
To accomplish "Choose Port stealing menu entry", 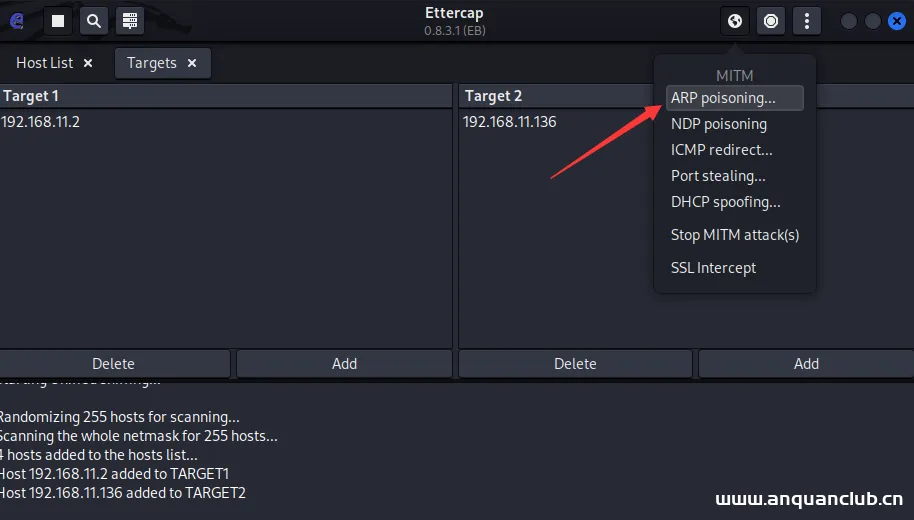I will pyautogui.click(x=717, y=176).
